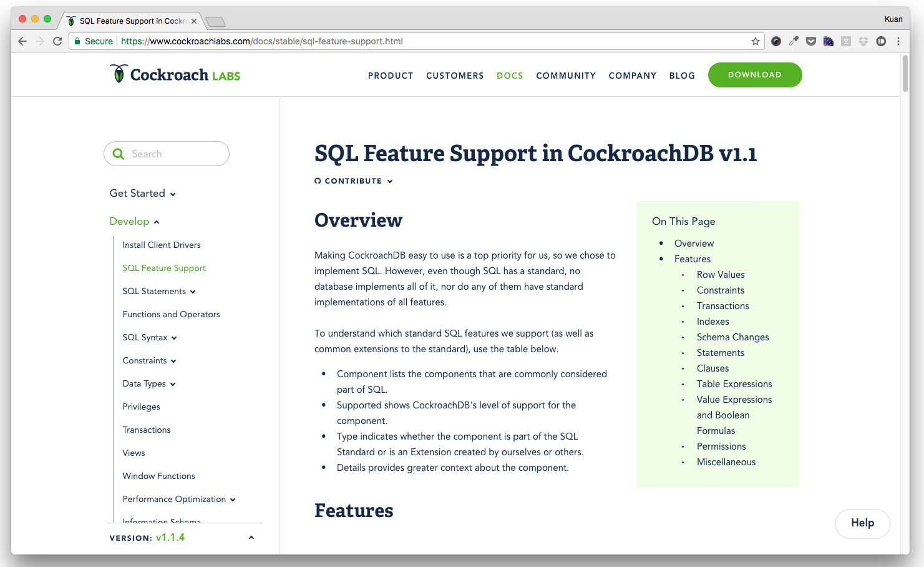Open the CUSTOMERS nav item
This screenshot has height=567, width=924.
click(455, 76)
